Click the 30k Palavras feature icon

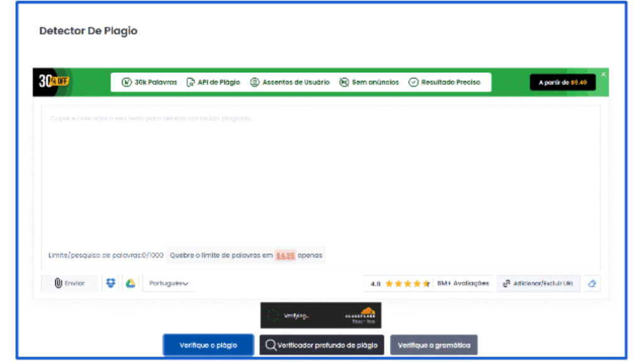126,82
